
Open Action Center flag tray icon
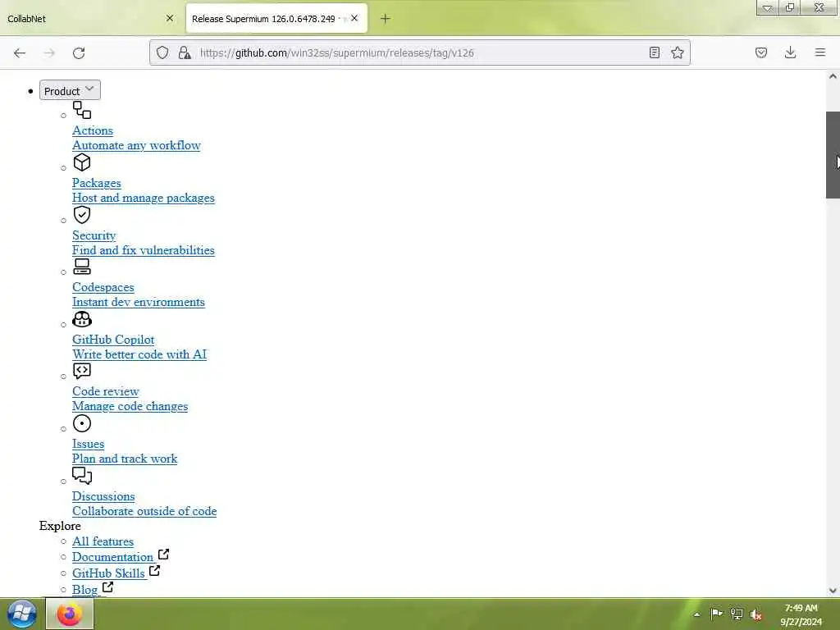coord(716,614)
